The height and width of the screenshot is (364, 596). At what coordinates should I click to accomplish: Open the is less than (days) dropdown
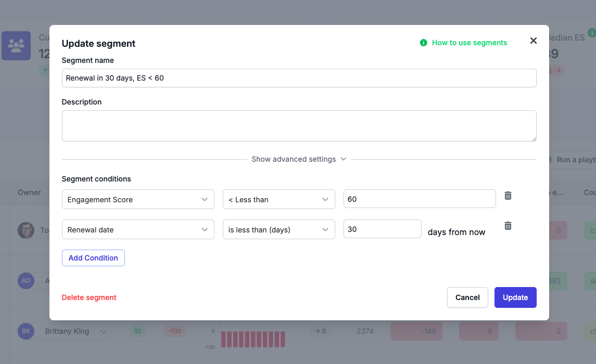point(278,229)
